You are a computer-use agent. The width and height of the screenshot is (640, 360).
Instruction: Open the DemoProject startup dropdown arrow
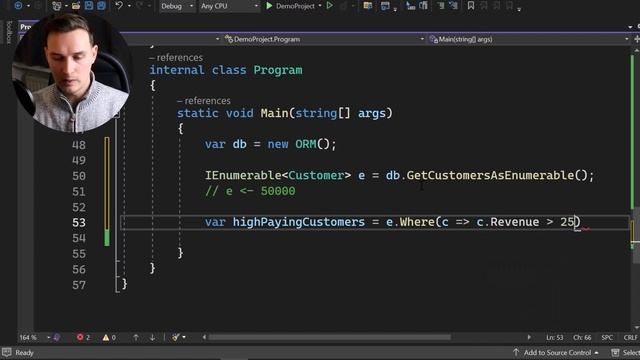pyautogui.click(x=320, y=6)
